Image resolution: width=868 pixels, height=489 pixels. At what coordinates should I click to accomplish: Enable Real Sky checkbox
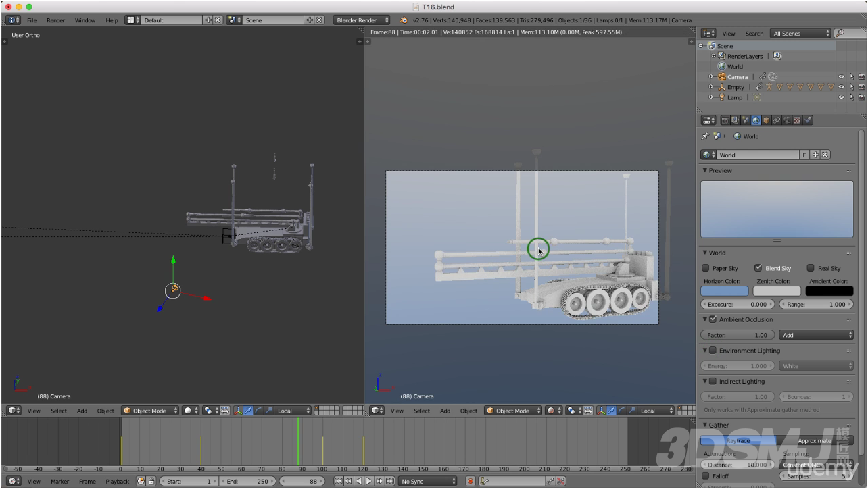(x=811, y=268)
